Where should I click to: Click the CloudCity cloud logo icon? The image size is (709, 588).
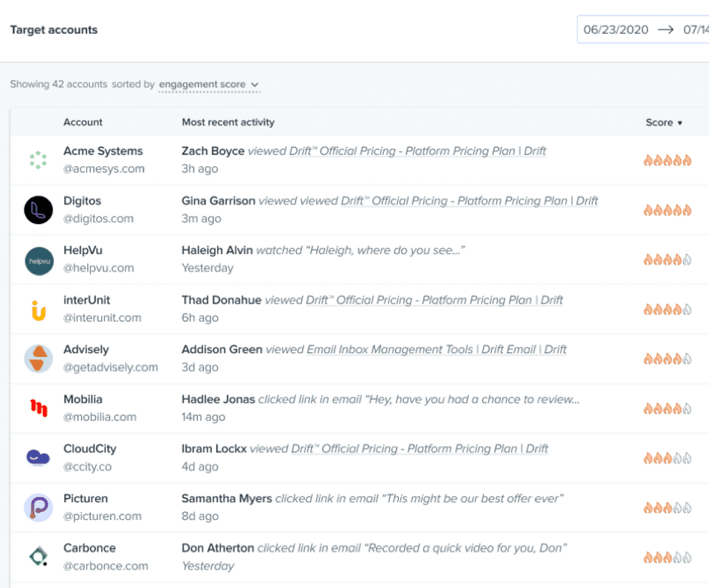click(x=38, y=457)
